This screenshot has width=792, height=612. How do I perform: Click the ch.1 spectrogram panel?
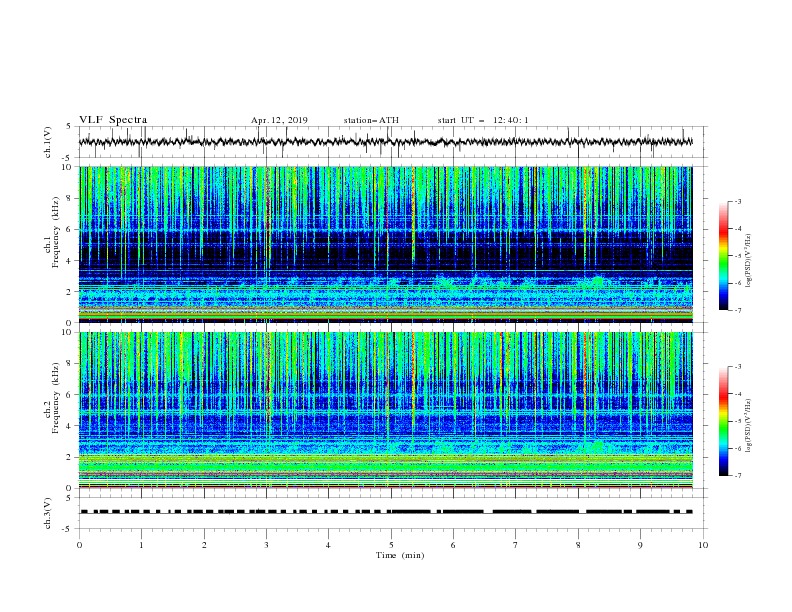385,244
